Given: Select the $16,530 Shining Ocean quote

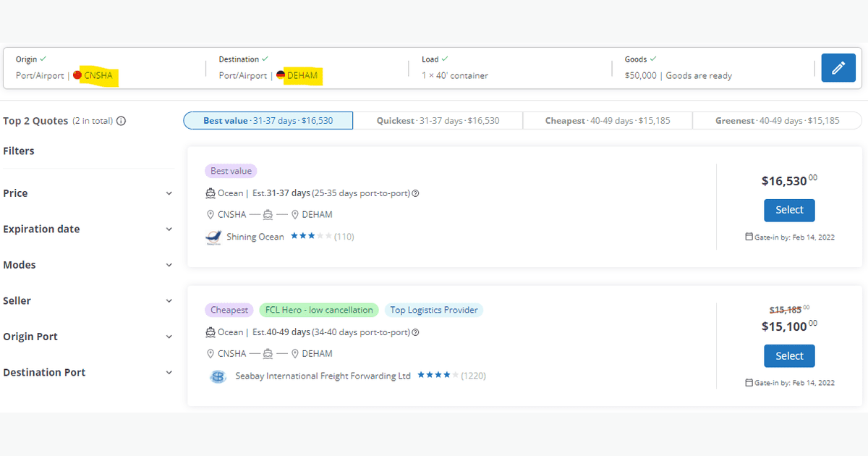Looking at the screenshot, I should click(789, 211).
